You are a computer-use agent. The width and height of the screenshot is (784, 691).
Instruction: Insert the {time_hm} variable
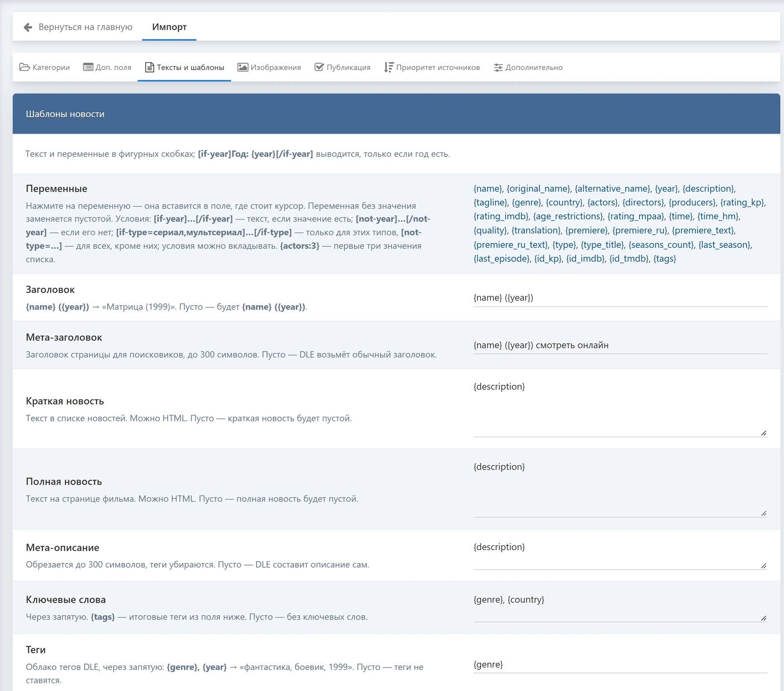[x=718, y=216]
